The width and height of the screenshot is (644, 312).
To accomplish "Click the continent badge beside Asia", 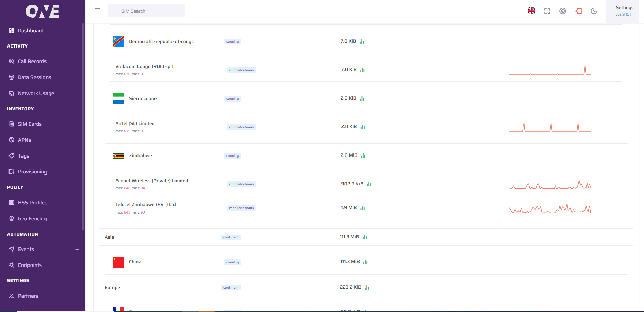I will point(231,237).
